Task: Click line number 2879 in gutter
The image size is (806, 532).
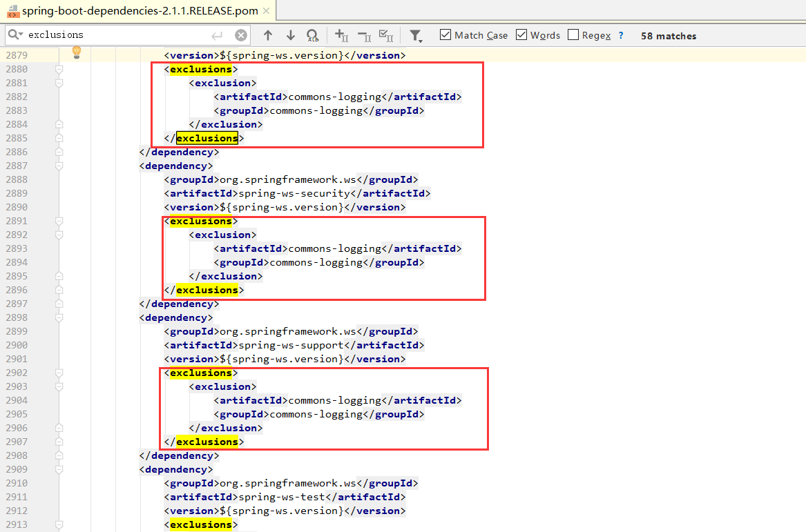Action: coord(17,55)
